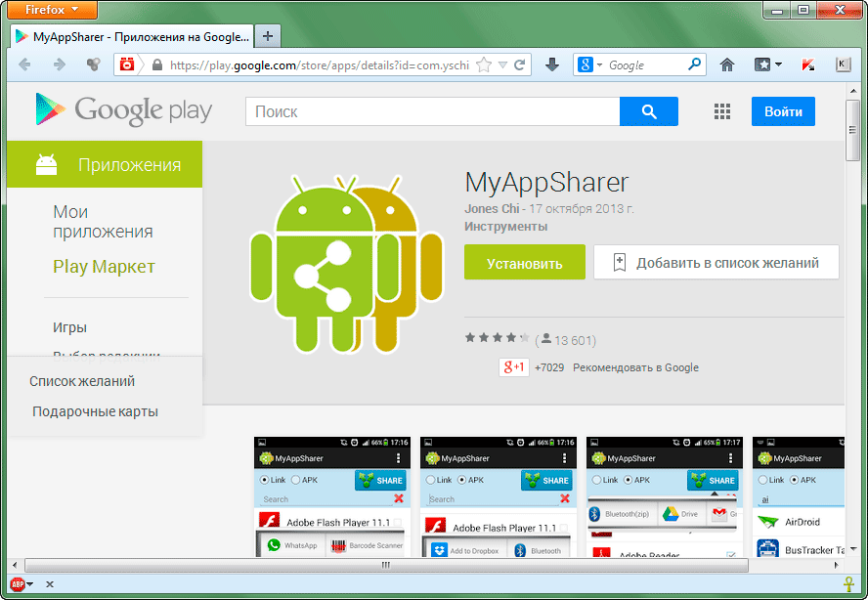Open the Google apps grid icon
868x600 pixels.
coord(722,111)
